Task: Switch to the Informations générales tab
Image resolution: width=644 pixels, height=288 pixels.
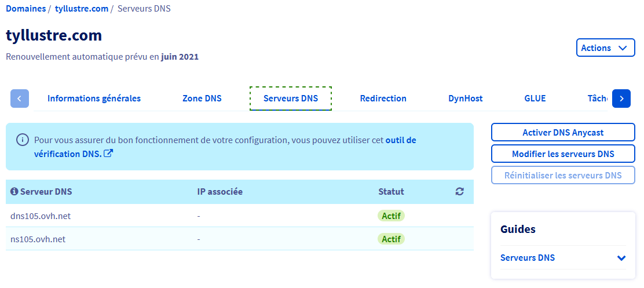Action: point(94,99)
